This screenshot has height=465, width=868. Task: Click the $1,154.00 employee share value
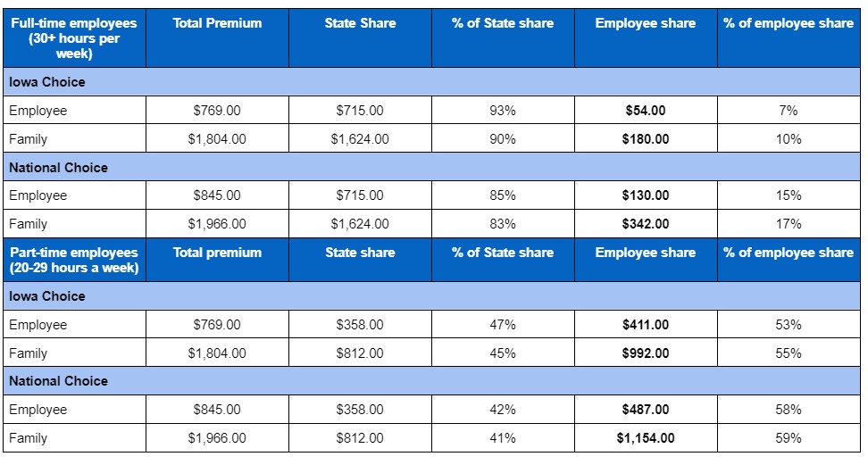click(x=645, y=438)
